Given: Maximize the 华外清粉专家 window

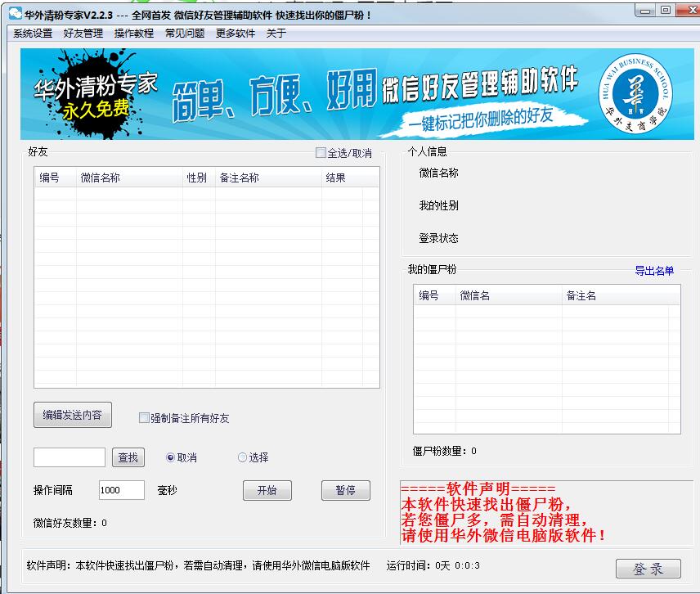Looking at the screenshot, I should pos(666,11).
